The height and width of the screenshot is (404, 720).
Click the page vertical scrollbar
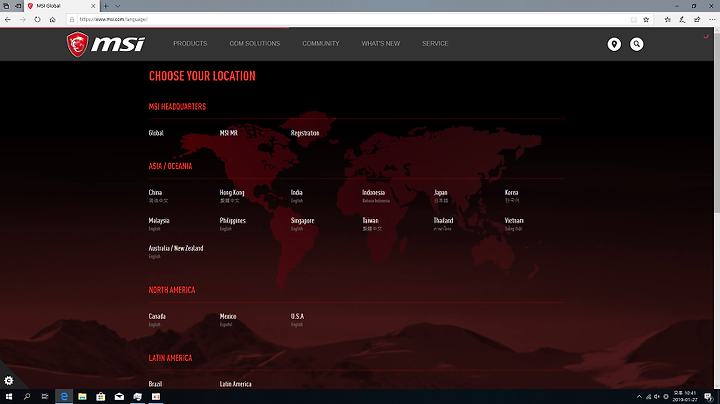click(717, 208)
